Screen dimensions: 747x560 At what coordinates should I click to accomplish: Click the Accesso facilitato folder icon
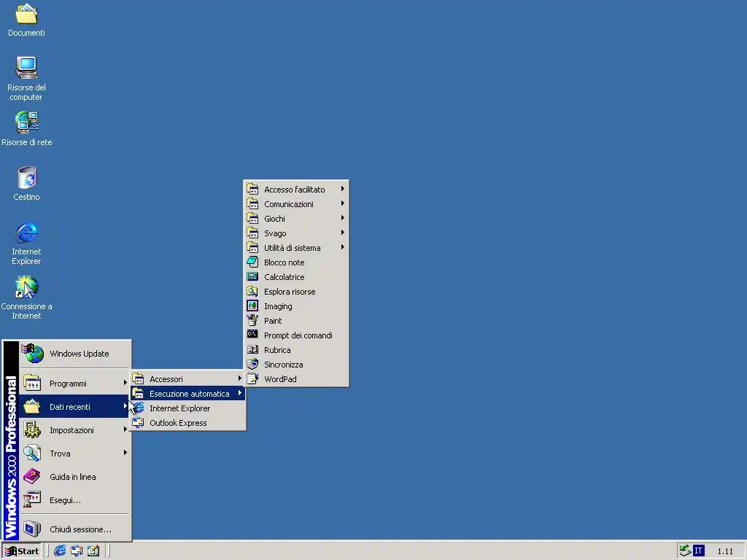[252, 189]
